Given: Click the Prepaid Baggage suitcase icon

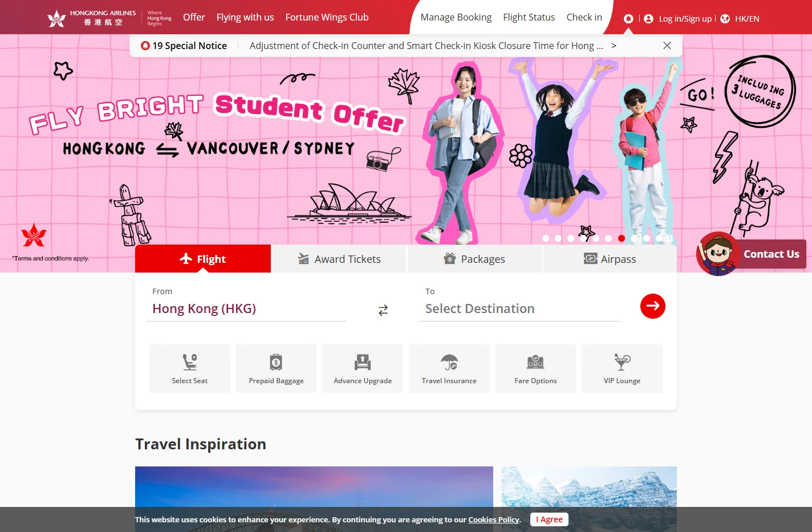Looking at the screenshot, I should point(276,362).
